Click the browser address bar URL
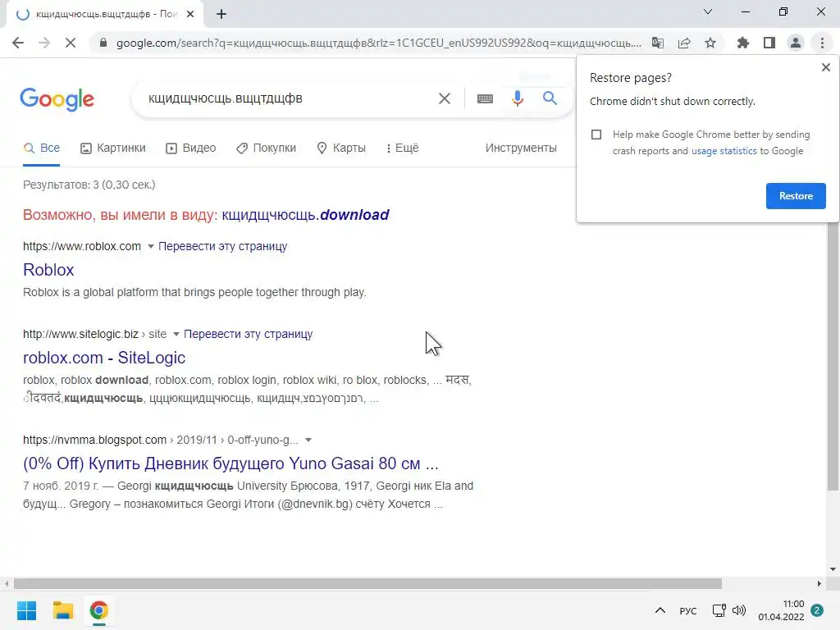Screen dimensions: 840x630 (378, 43)
